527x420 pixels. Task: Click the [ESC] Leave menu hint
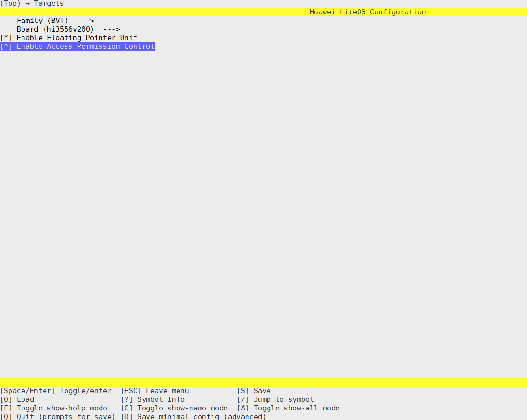point(155,391)
